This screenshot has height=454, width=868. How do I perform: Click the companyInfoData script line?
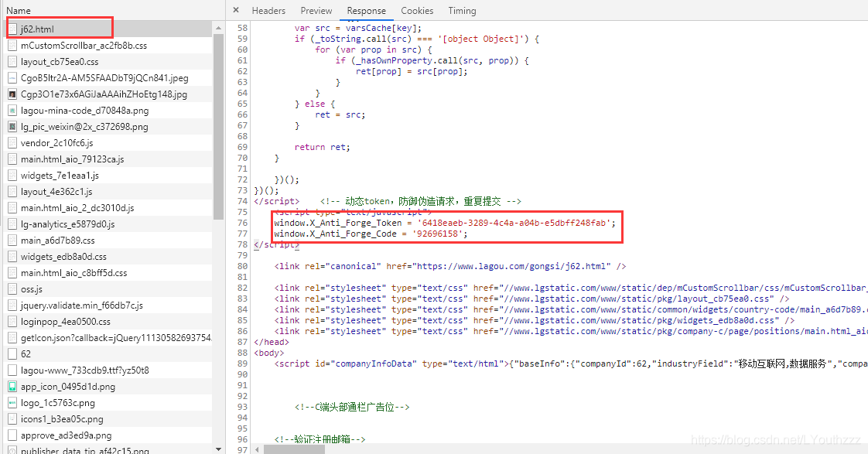[x=571, y=364]
